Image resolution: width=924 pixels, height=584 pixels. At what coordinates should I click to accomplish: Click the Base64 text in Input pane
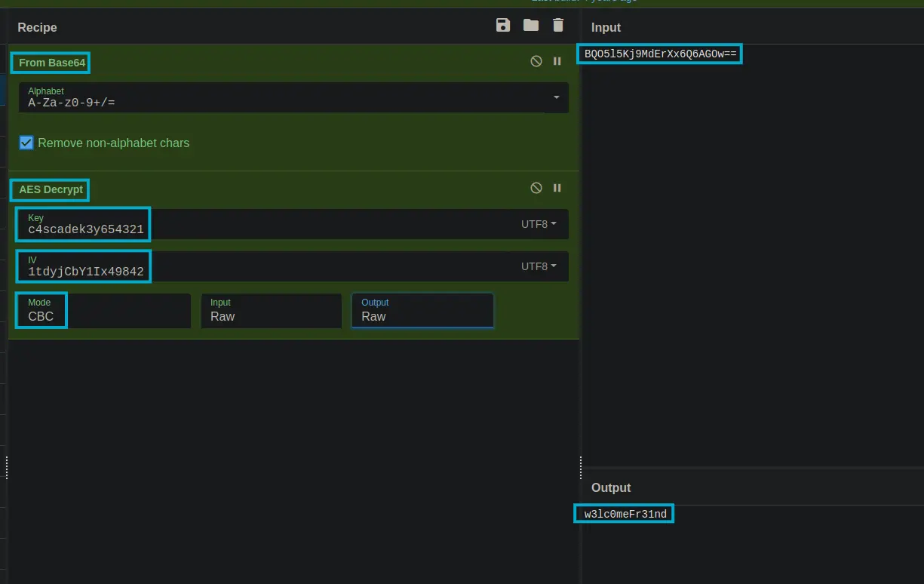(x=660, y=54)
